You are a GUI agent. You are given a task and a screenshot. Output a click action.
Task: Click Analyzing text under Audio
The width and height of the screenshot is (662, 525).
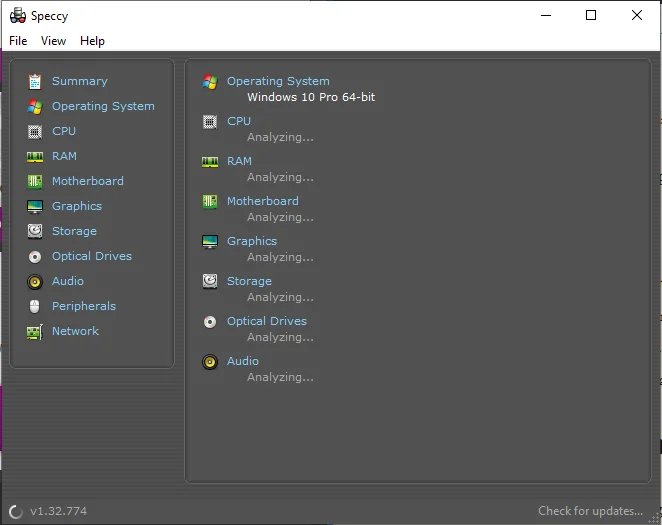pyautogui.click(x=280, y=377)
